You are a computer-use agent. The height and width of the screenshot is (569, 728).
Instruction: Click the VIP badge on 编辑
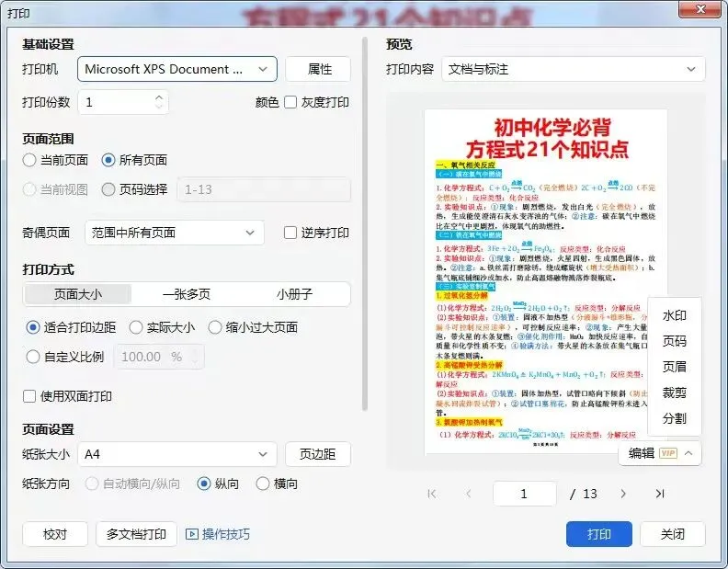coord(668,453)
